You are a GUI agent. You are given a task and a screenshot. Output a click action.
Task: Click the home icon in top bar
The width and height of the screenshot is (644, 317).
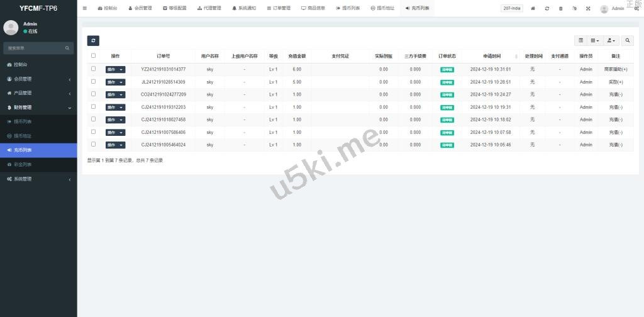coord(533,8)
